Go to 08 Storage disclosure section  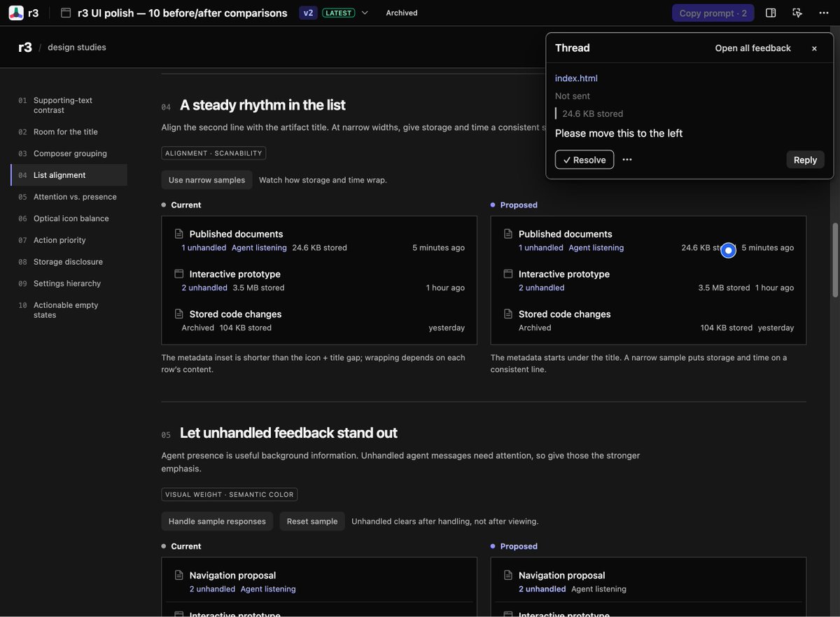click(x=69, y=262)
